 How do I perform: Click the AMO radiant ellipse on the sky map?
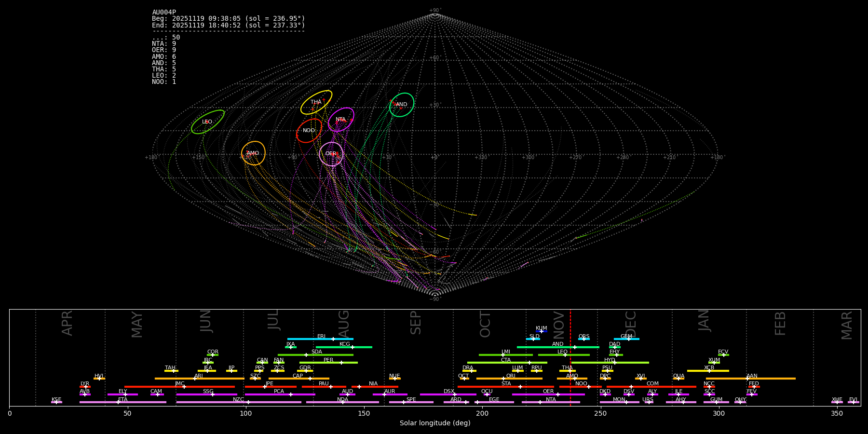click(x=253, y=153)
